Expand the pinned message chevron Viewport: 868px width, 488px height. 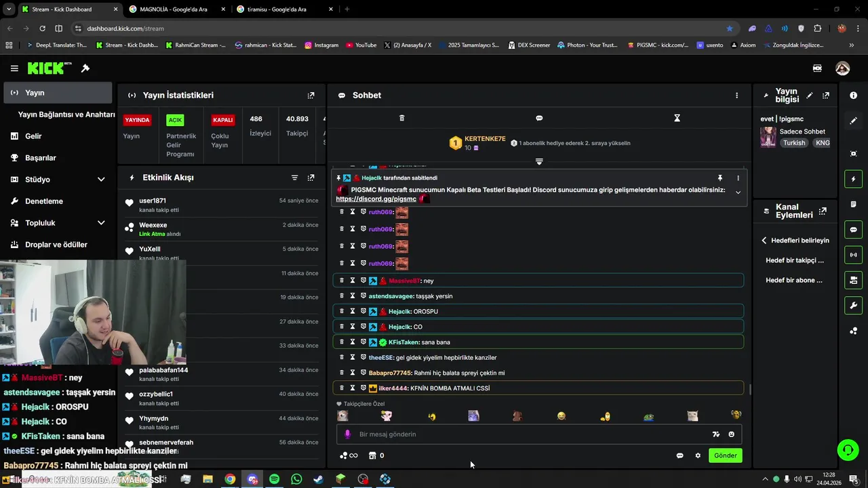tap(738, 192)
